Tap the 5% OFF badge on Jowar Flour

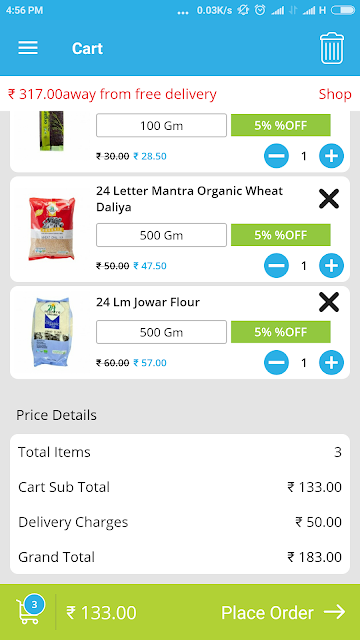tap(281, 332)
